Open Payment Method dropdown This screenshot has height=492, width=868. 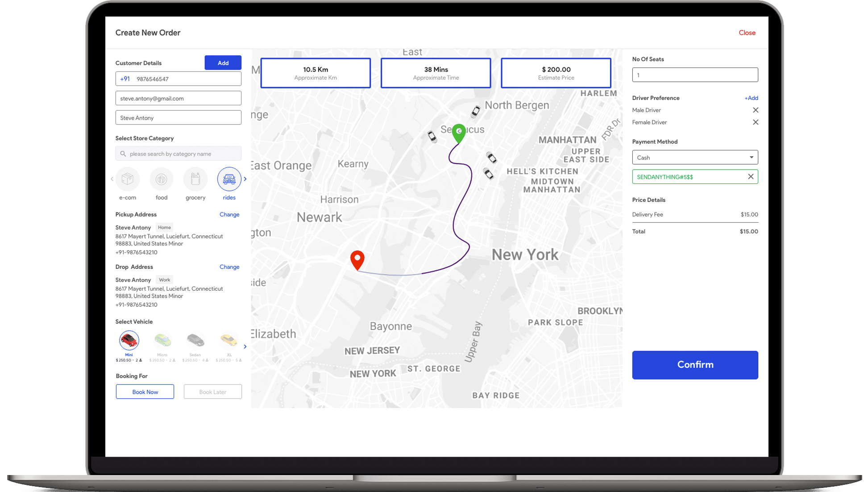pyautogui.click(x=694, y=157)
